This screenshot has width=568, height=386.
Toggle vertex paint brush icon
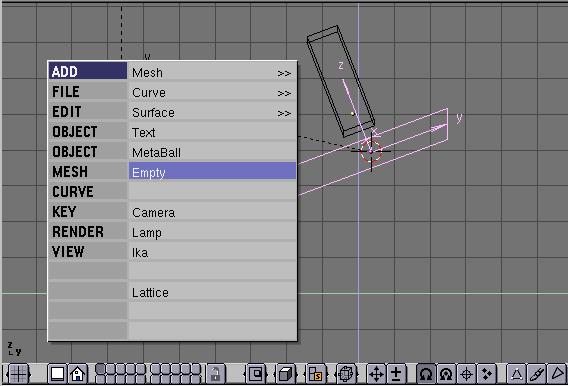pos(536,373)
